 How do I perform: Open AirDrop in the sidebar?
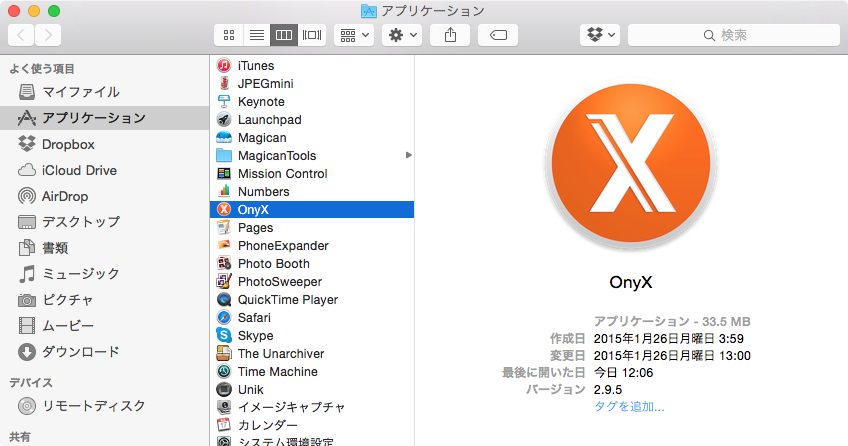pos(104,196)
